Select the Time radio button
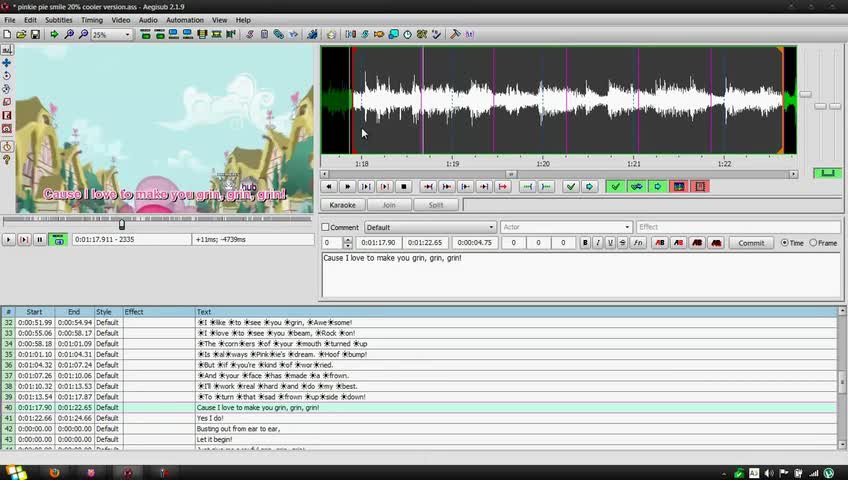The image size is (848, 480). [784, 243]
